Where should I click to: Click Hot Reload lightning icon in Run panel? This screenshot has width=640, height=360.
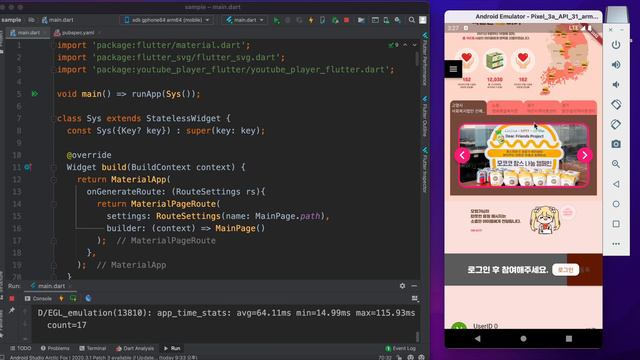[x=61, y=299]
